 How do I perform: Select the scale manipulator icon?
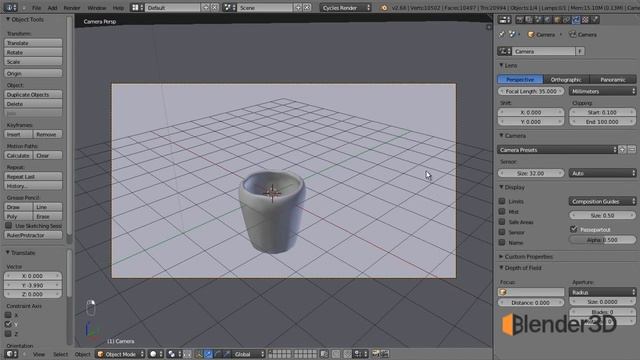[227, 354]
